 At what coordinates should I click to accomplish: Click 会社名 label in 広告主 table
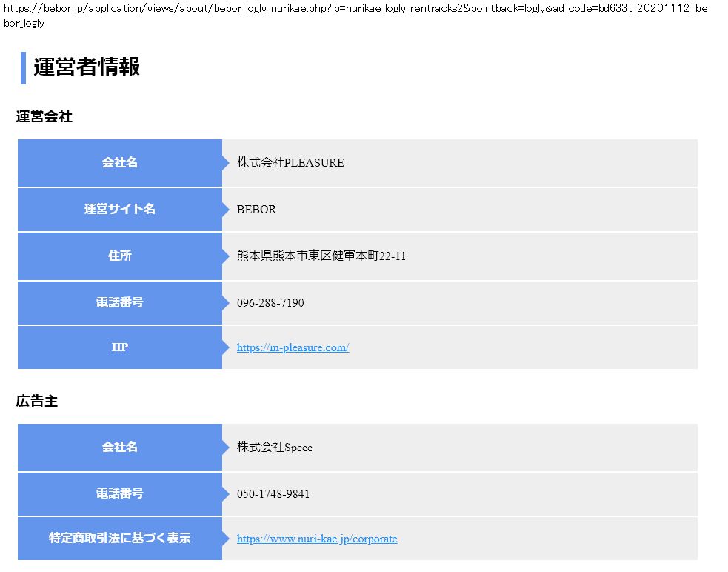(119, 448)
